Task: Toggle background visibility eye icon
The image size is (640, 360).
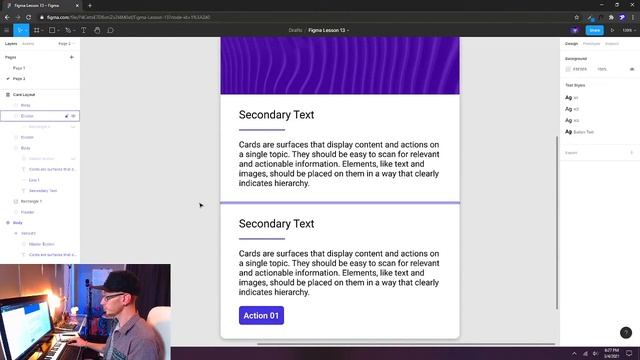Action: [x=632, y=69]
